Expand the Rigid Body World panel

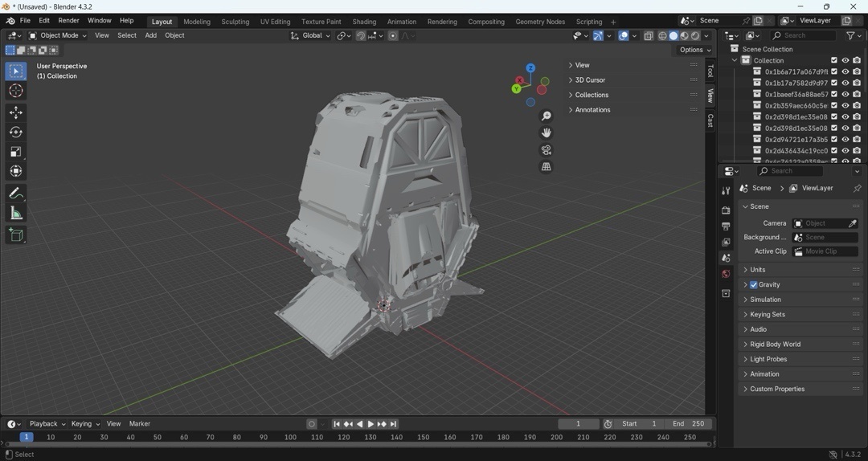tap(776, 345)
